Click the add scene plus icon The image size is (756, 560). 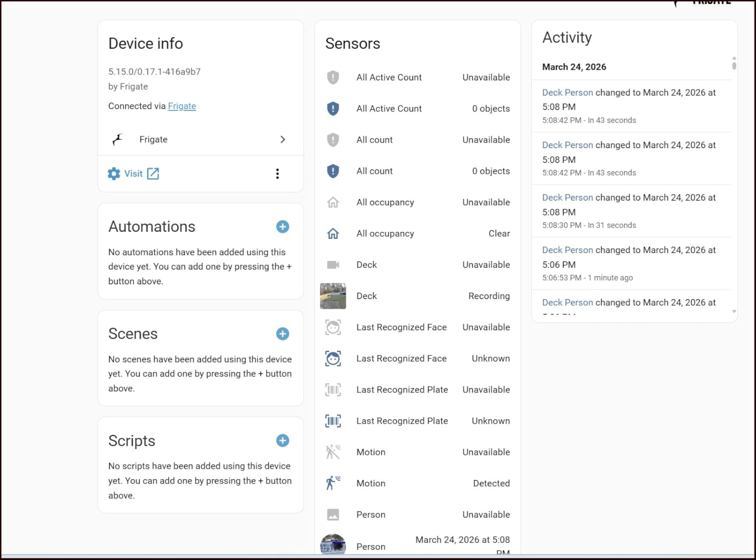282,334
